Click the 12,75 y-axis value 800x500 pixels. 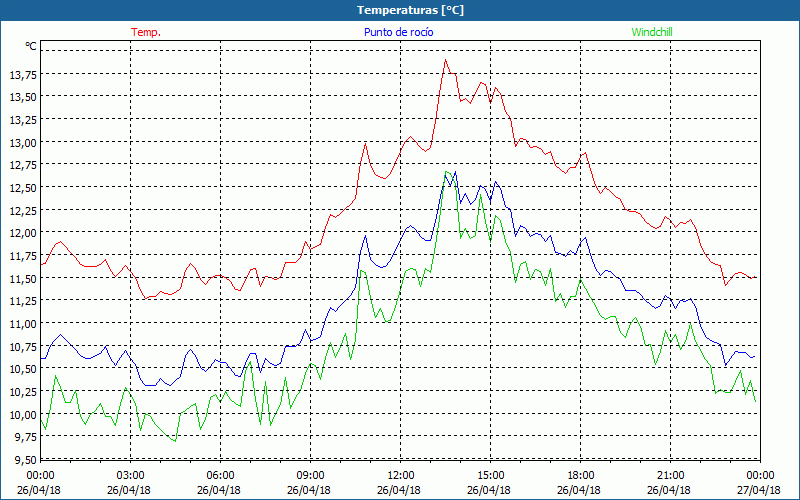click(x=23, y=165)
